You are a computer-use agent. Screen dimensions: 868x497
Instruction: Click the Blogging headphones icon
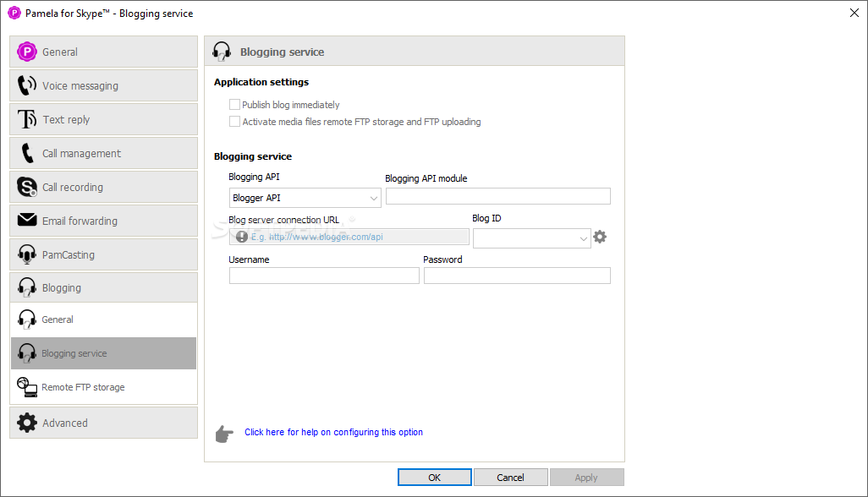pyautogui.click(x=26, y=287)
